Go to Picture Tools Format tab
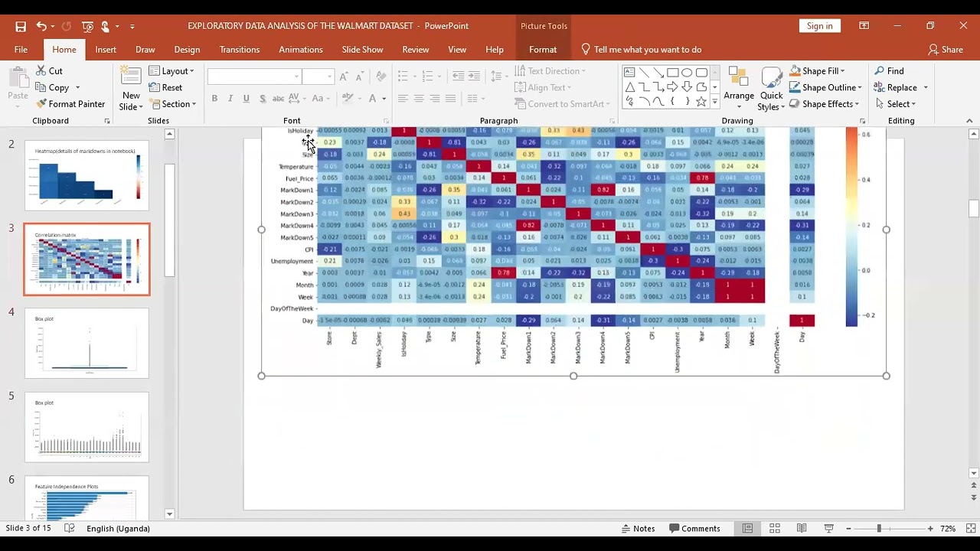The image size is (980, 551). (x=543, y=50)
